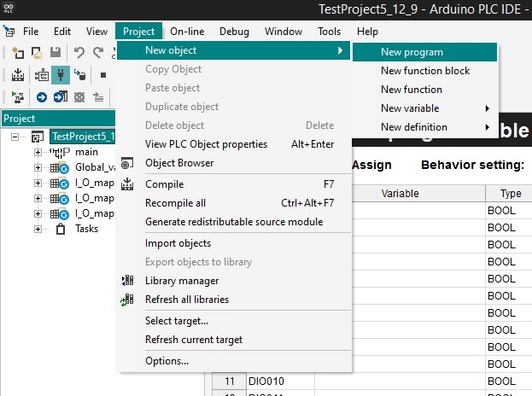Click the DIO010 cell in row 11
This screenshot has width=532, height=396.
coord(280,381)
